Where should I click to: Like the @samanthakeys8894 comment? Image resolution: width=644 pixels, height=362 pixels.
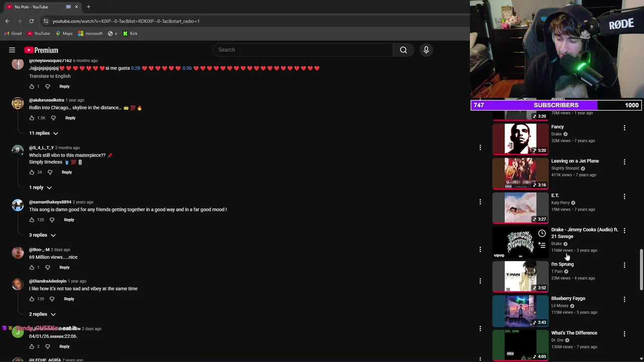coord(32,220)
